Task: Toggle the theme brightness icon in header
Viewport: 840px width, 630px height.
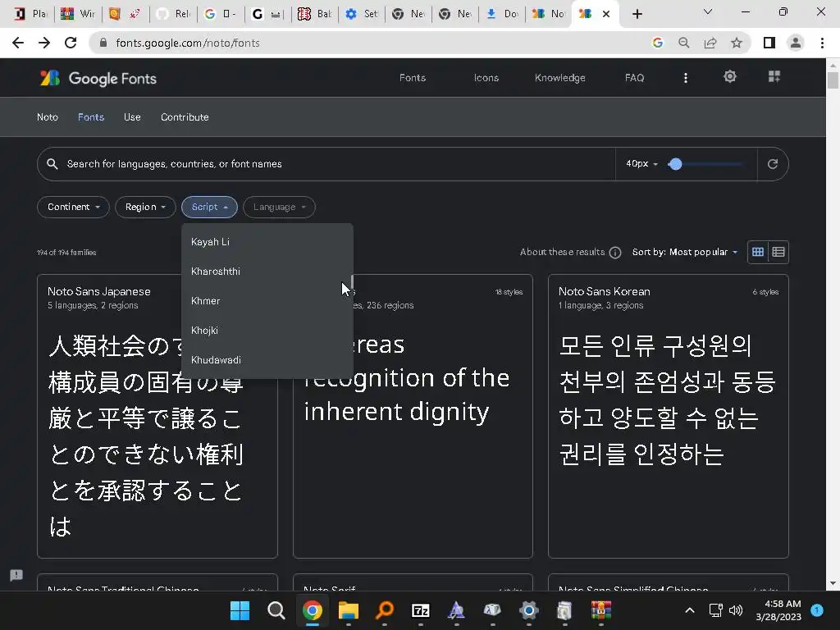Action: [x=729, y=76]
